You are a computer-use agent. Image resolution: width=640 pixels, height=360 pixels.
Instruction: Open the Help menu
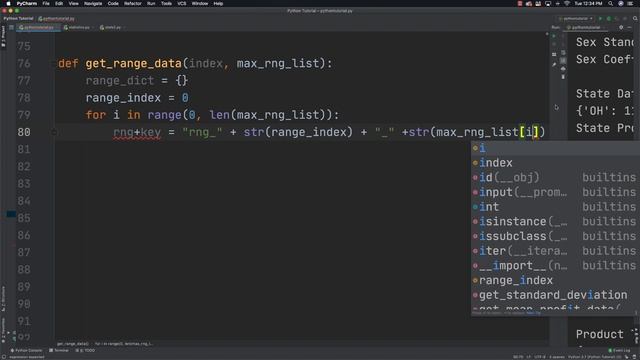click(x=218, y=3)
